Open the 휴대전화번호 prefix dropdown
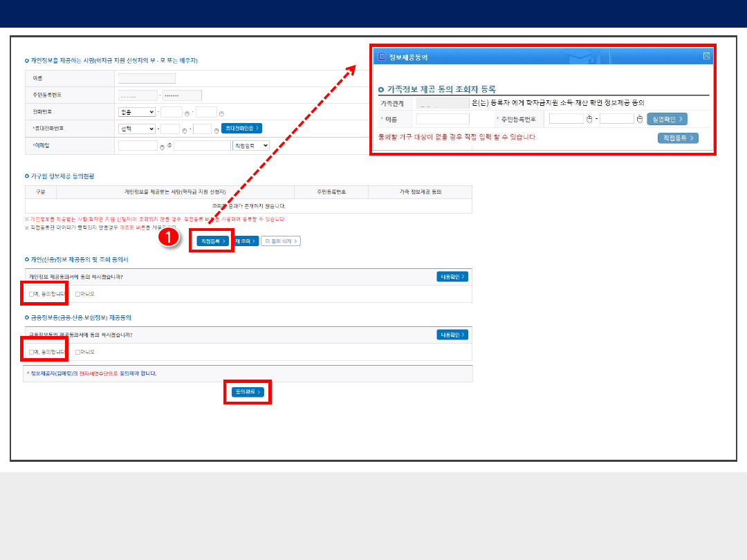747x560 pixels. tap(137, 129)
